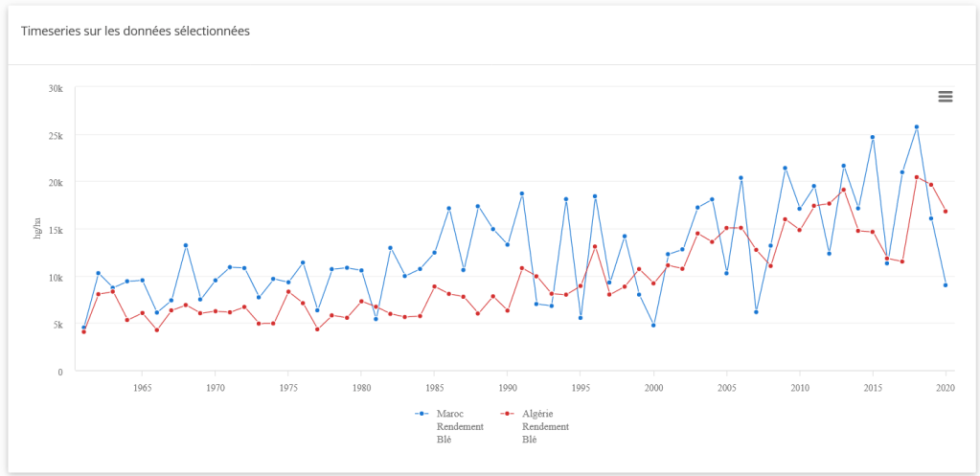Pick Maroc's 2015 peak data point
The image size is (980, 476).
[x=873, y=137]
